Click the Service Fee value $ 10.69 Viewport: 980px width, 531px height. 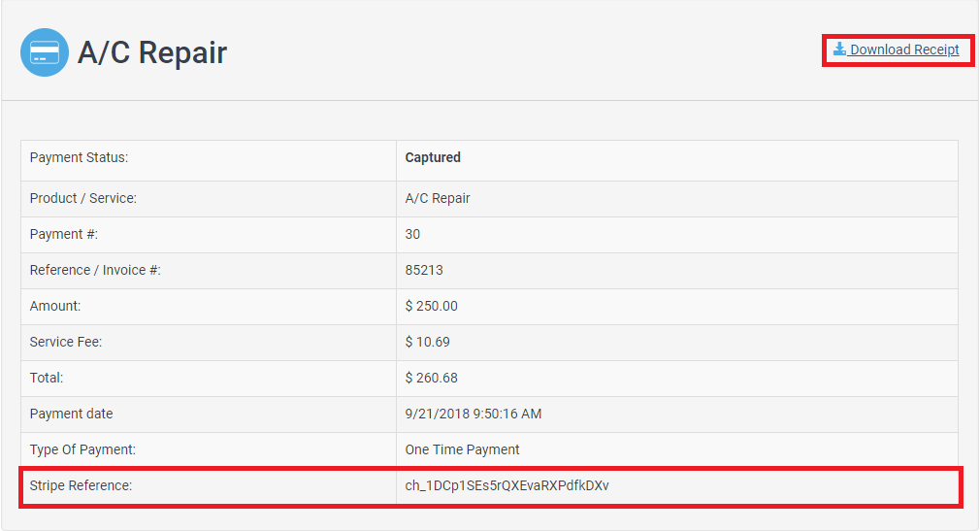[427, 342]
